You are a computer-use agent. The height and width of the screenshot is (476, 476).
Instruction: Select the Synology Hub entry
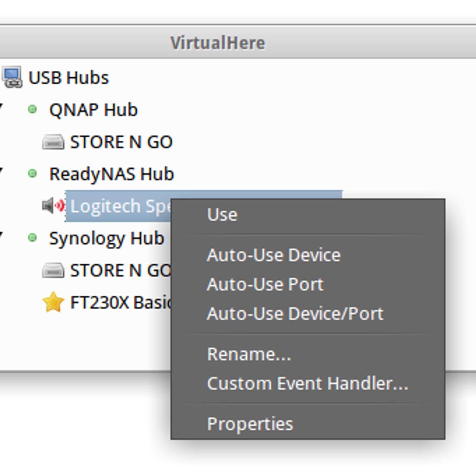point(107,239)
